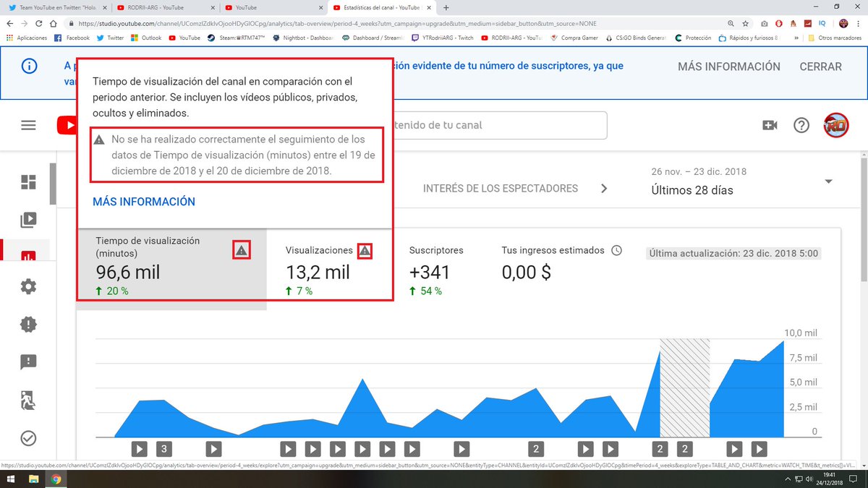Click the warning icon next to Visualizaciones
This screenshot has height=488, width=868.
(365, 250)
